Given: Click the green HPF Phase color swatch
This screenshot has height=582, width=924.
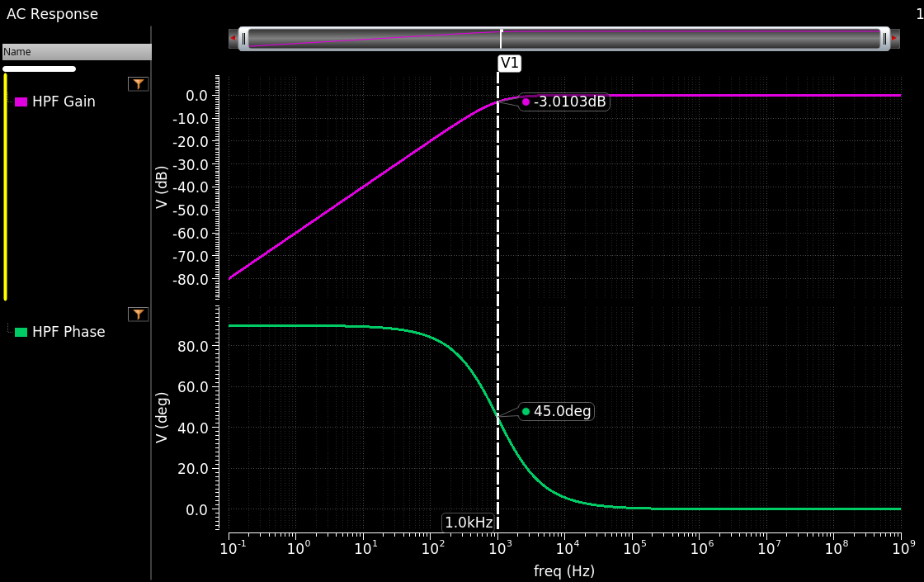Looking at the screenshot, I should (21, 332).
